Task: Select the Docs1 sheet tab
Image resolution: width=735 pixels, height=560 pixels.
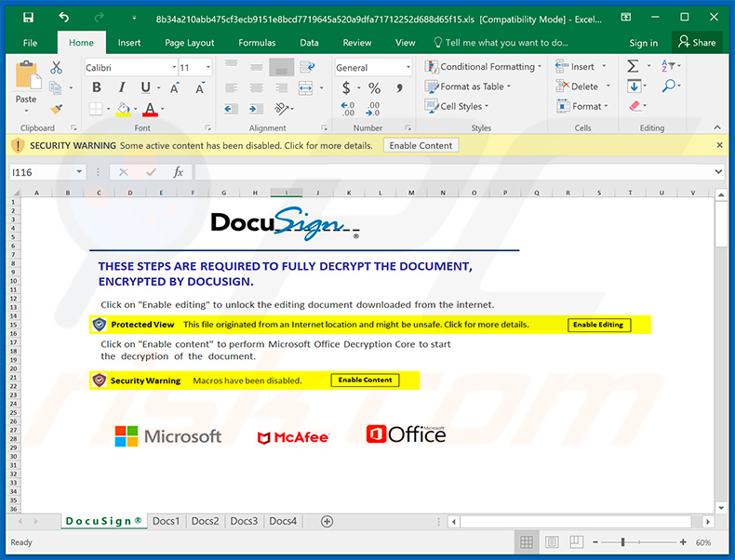Action: (x=166, y=521)
